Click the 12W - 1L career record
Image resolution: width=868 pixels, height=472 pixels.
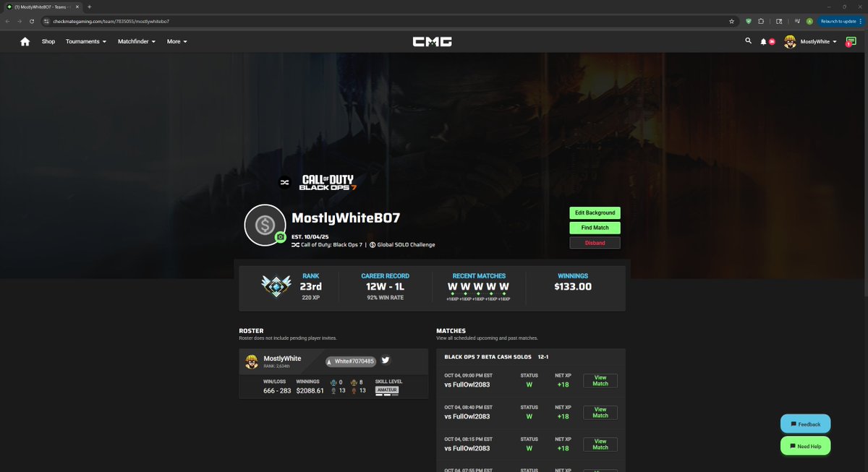[x=385, y=286]
